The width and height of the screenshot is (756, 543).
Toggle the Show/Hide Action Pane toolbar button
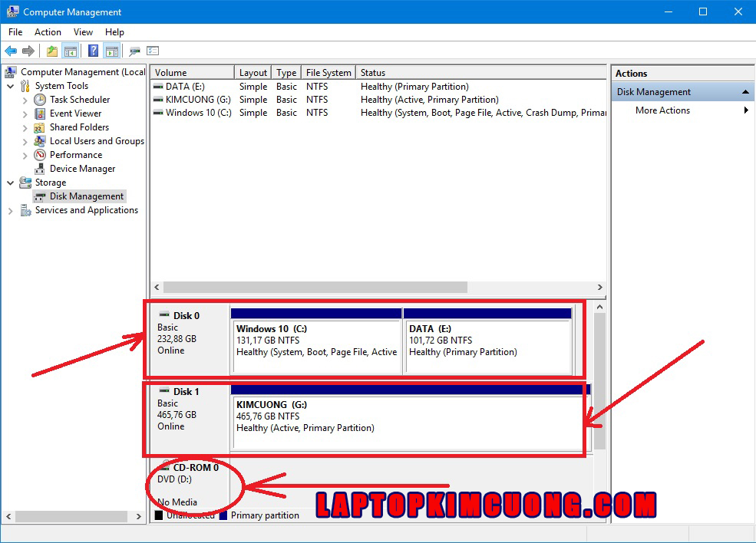click(x=111, y=51)
